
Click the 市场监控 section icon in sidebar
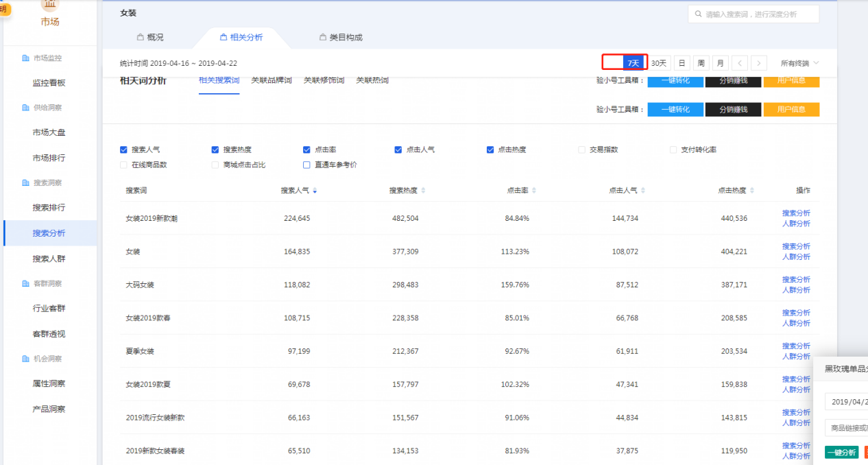tap(26, 58)
